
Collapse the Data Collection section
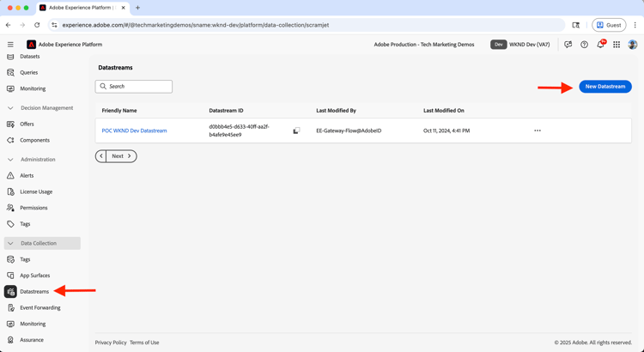click(x=10, y=243)
